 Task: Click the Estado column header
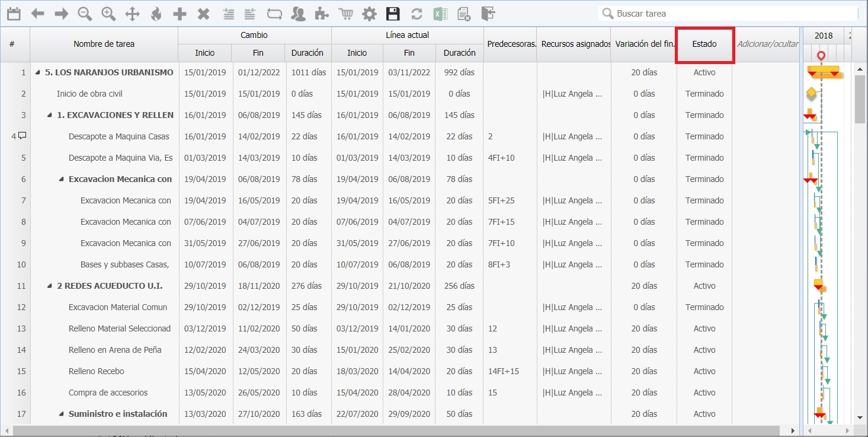point(704,44)
